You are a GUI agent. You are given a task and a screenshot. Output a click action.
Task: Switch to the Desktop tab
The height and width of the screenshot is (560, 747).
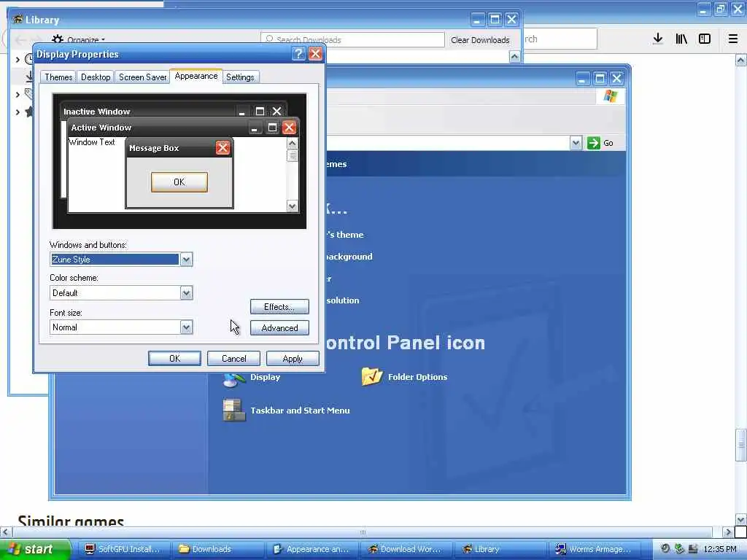[x=96, y=77]
